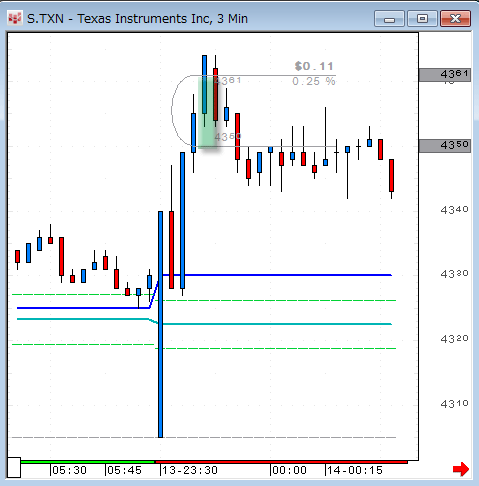Click the 13-23:30 time axis label
Image resolution: width=479 pixels, height=486 pixels.
190,470
